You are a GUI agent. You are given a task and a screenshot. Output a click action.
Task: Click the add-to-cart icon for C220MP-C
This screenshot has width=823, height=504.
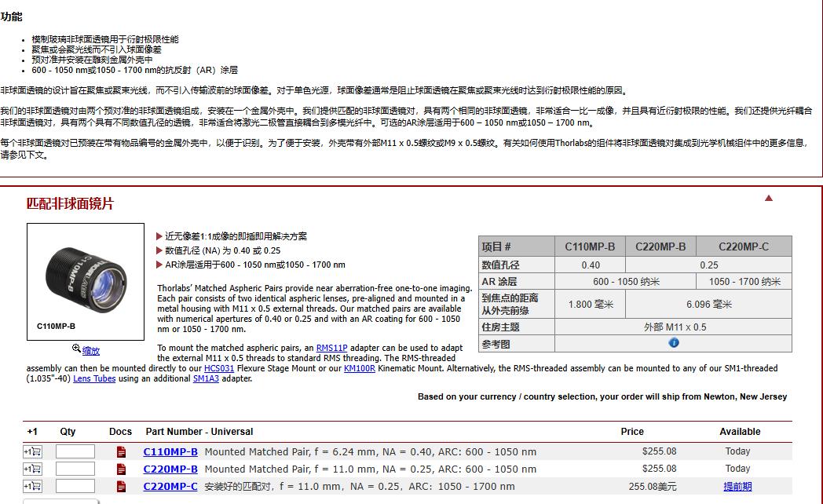pos(32,486)
